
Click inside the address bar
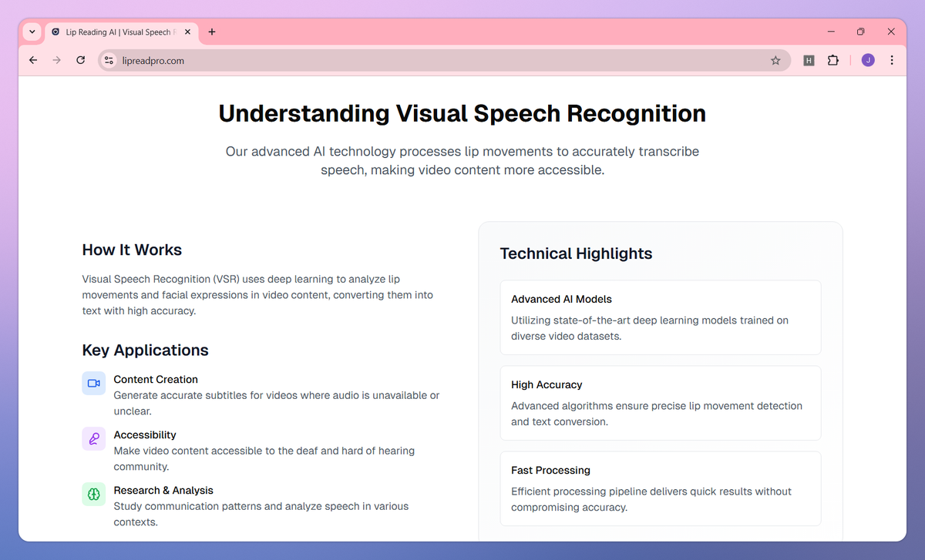[x=308, y=59]
